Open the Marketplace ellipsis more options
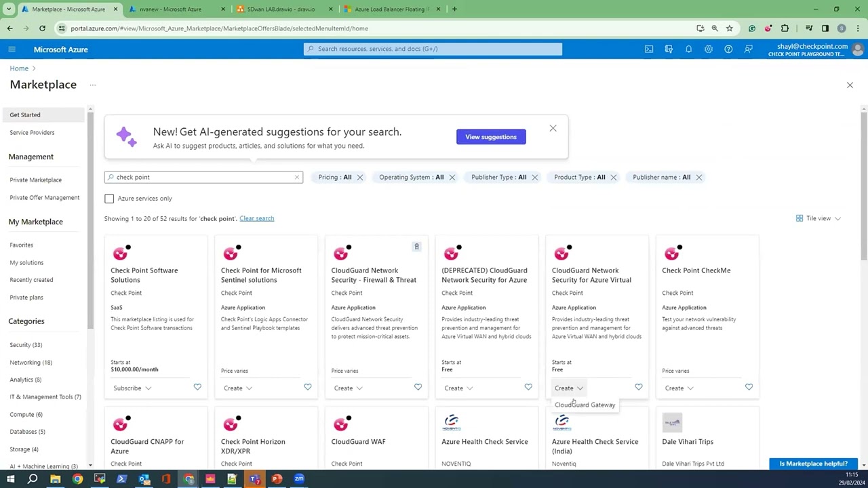The height and width of the screenshot is (488, 868). pyautogui.click(x=93, y=85)
